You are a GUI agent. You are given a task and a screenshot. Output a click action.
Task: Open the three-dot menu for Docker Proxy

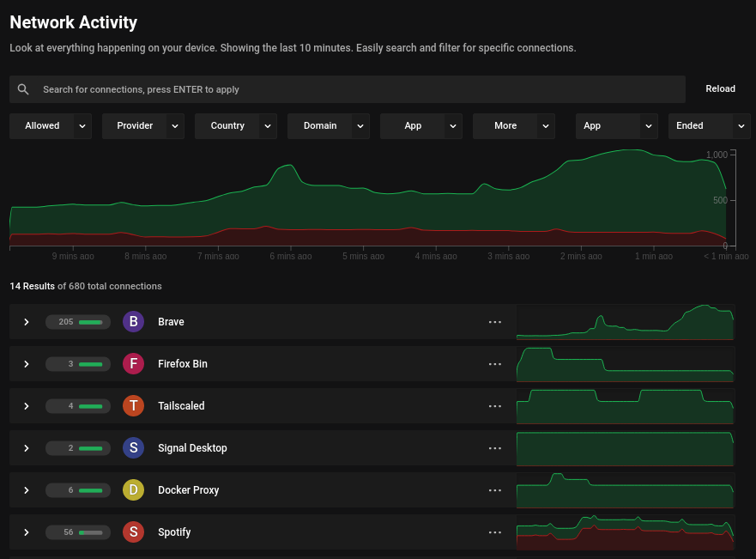click(x=495, y=490)
